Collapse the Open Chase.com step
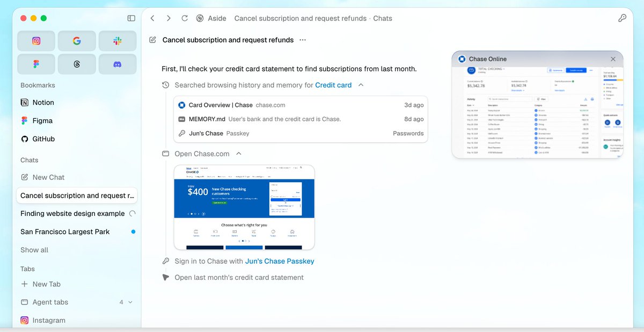Viewport: 644px width, 332px height. click(239, 154)
